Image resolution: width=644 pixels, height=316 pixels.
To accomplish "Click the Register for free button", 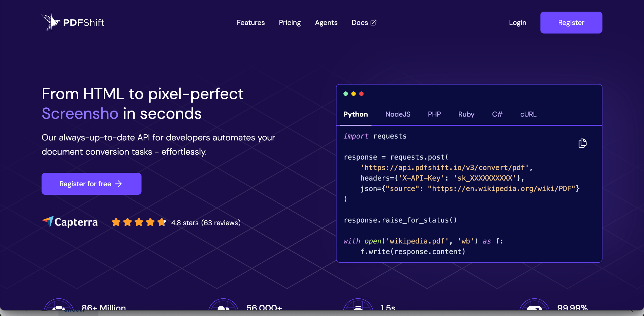I will coord(92,184).
